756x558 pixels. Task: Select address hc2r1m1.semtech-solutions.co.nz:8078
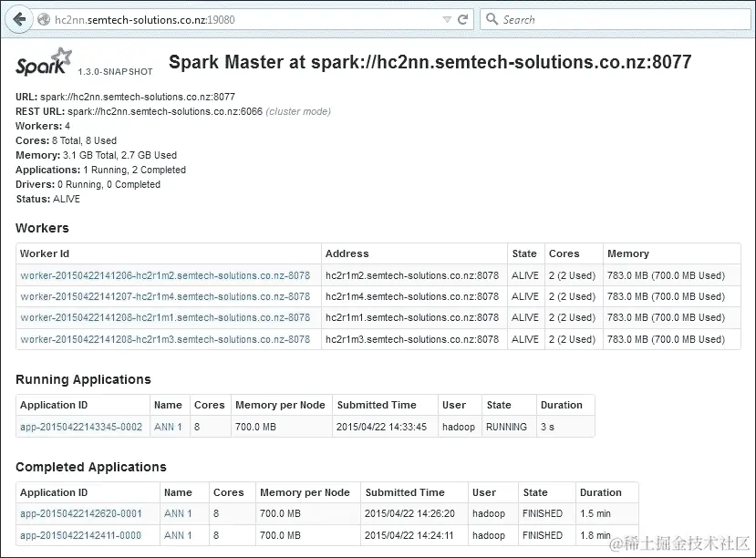click(412, 317)
